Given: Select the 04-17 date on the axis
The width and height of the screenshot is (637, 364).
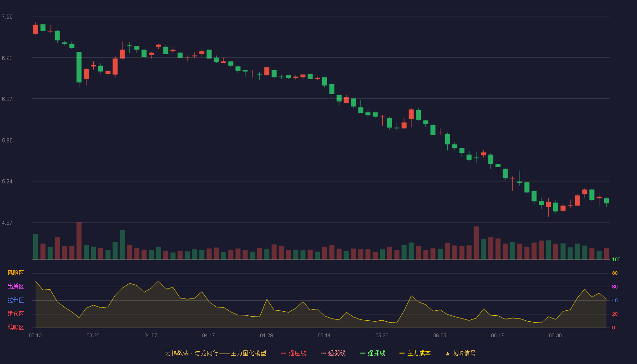Looking at the screenshot, I should point(208,335).
